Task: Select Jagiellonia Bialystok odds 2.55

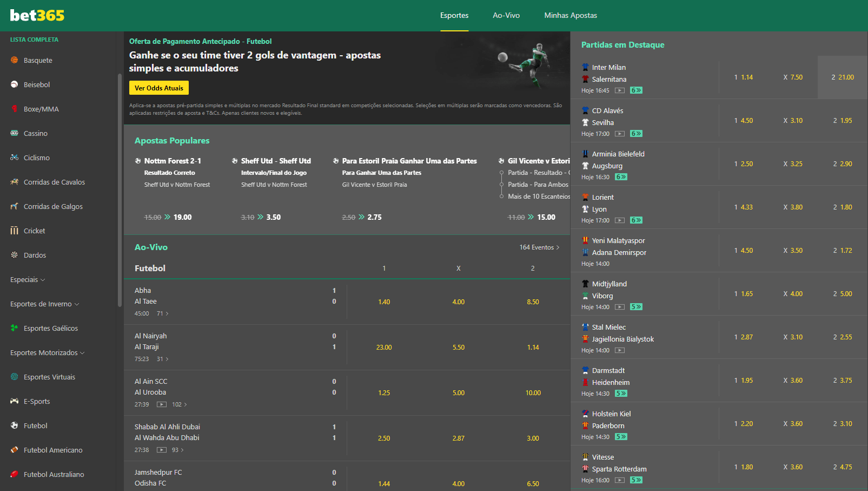Action: coord(843,337)
